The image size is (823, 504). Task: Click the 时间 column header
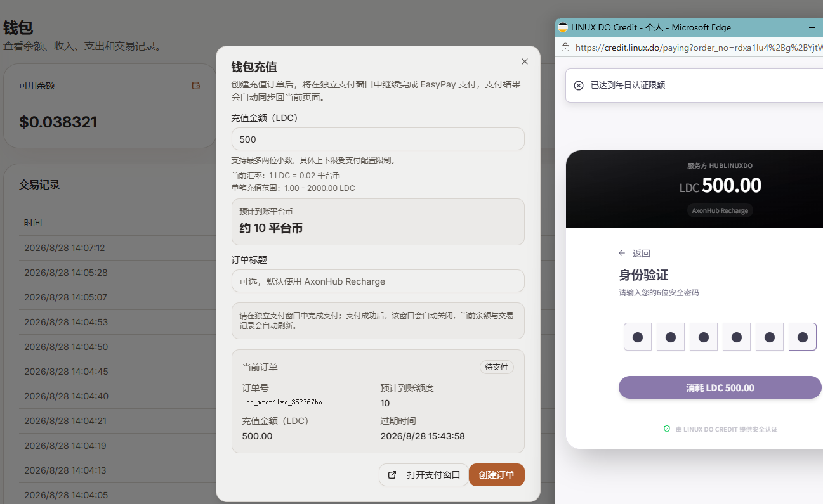[x=33, y=223]
